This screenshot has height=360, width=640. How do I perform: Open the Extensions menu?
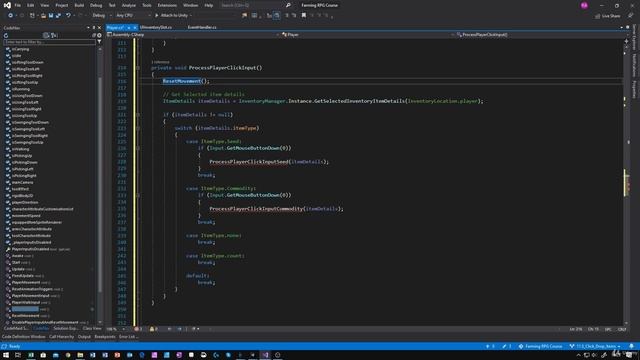tap(167, 5)
